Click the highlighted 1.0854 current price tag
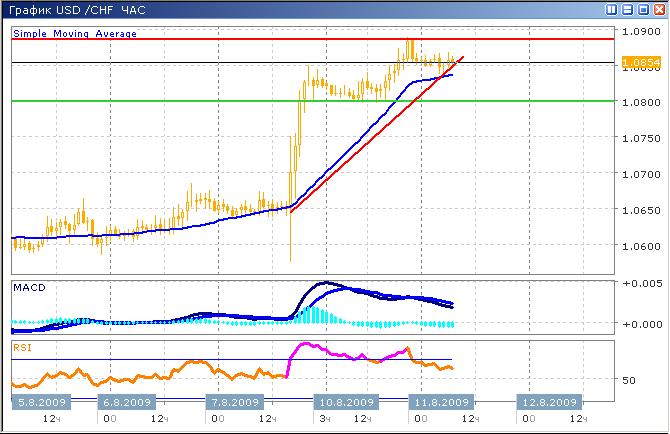The image size is (670, 434). pos(640,63)
